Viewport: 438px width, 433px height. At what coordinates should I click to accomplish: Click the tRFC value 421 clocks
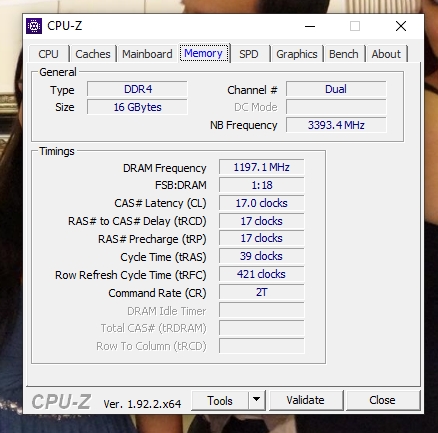tap(262, 274)
